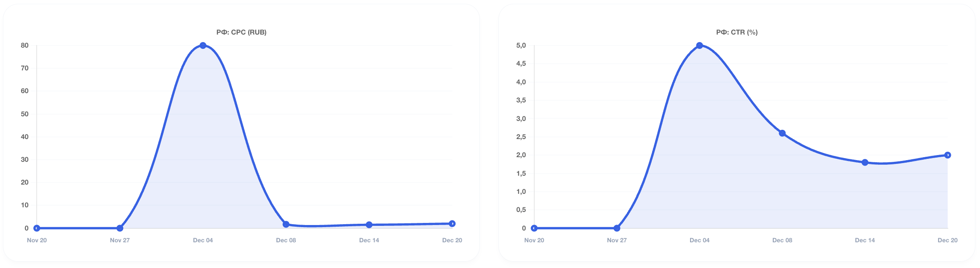Click the Nov 27 data point on CTR chart
The image size is (980, 268).
(x=617, y=228)
